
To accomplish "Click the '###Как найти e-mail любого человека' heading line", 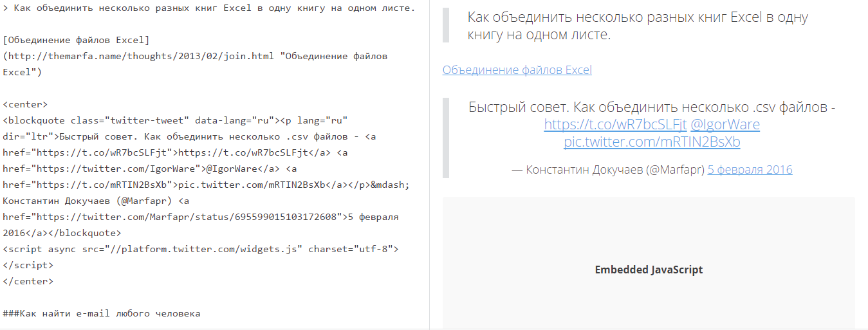I will coord(102,313).
